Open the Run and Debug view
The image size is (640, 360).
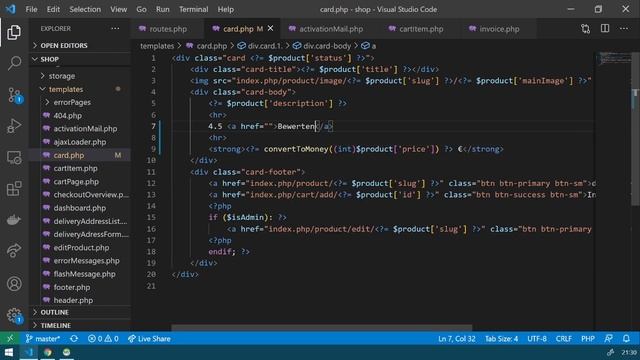14,126
